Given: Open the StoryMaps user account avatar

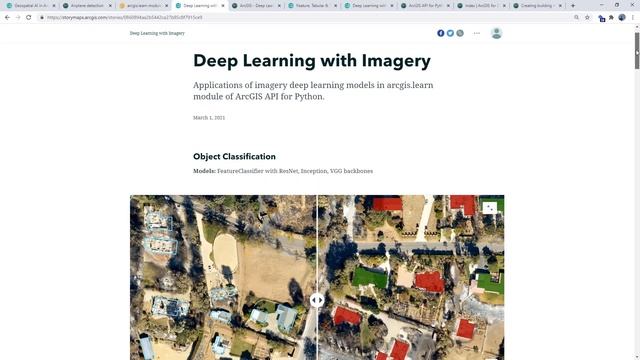Looking at the screenshot, I should coord(496,33).
